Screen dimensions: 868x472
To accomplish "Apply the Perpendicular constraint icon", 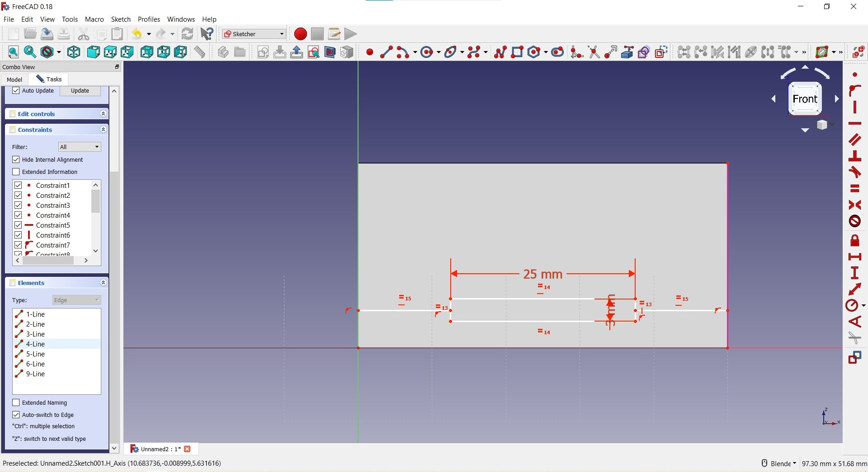I will 854,156.
